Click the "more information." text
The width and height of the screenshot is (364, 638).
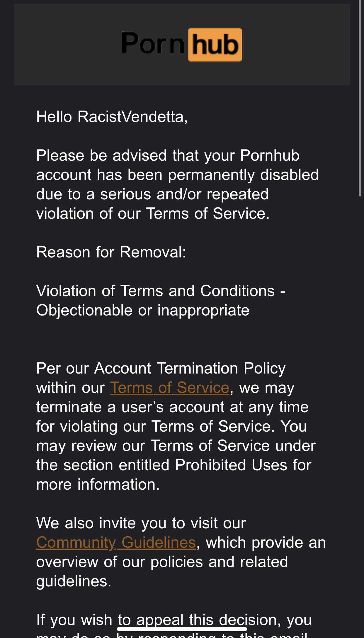(98, 484)
